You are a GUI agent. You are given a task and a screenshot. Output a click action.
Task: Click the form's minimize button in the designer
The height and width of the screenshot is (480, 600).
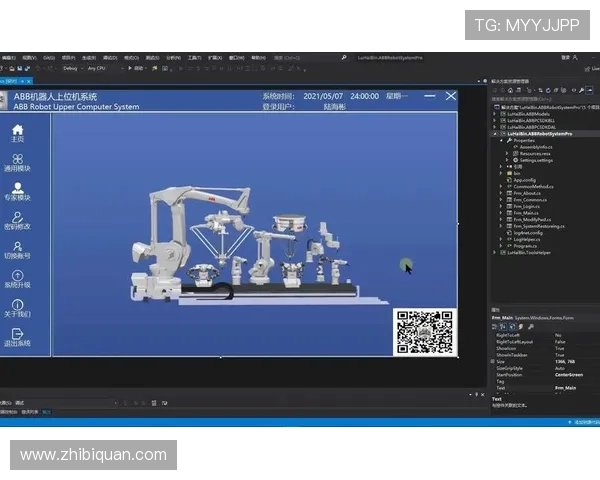[430, 96]
